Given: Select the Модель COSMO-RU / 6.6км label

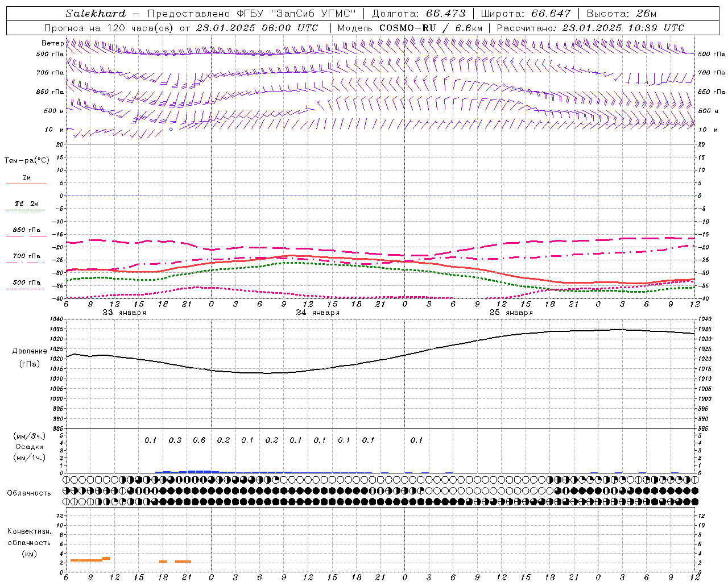Looking at the screenshot, I should 410,28.
